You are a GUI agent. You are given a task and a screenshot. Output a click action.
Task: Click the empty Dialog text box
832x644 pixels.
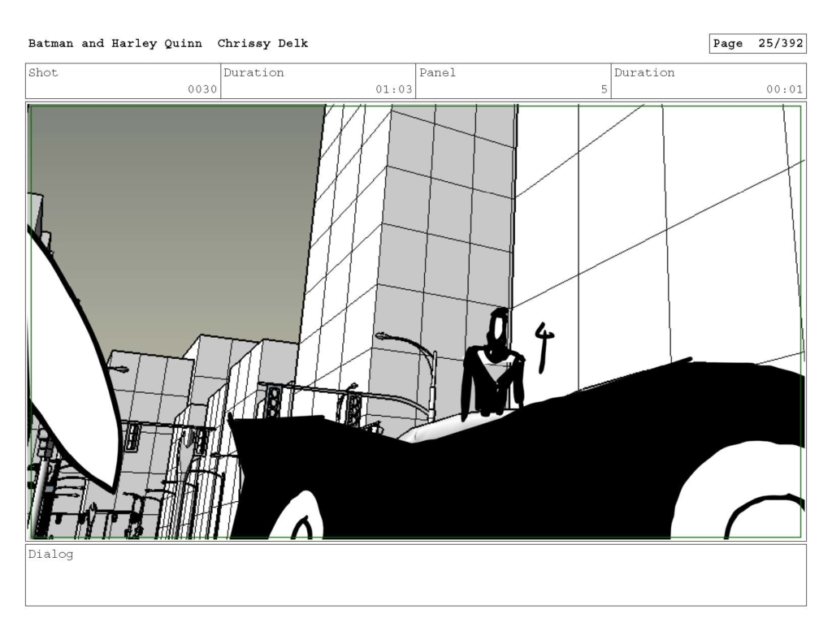pyautogui.click(x=416, y=575)
